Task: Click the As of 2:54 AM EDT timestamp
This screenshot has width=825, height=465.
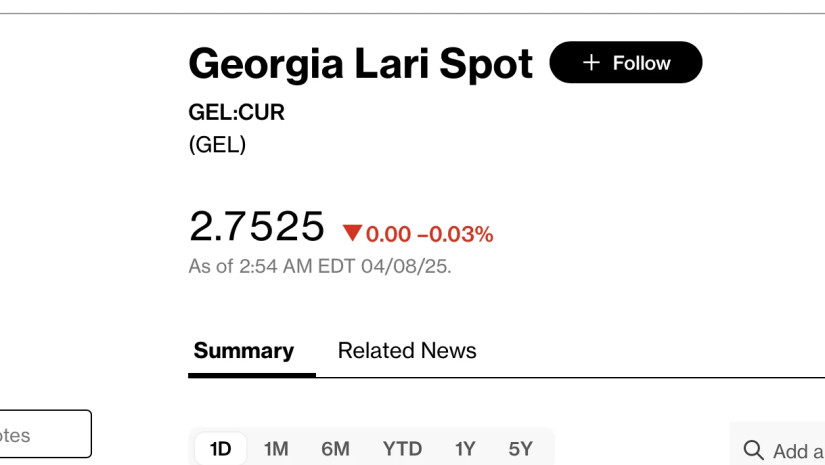Action: coord(320,266)
